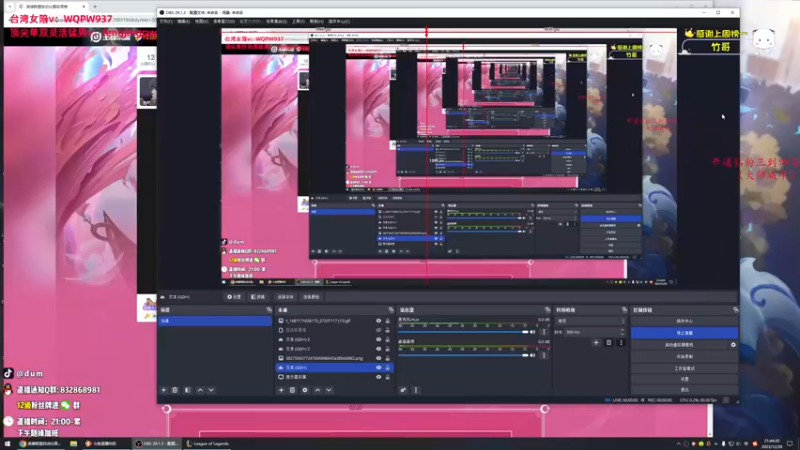Image resolution: width=800 pixels, height=450 pixels.
Task: Adjust the desktop audio volume slider
Action: click(463, 355)
